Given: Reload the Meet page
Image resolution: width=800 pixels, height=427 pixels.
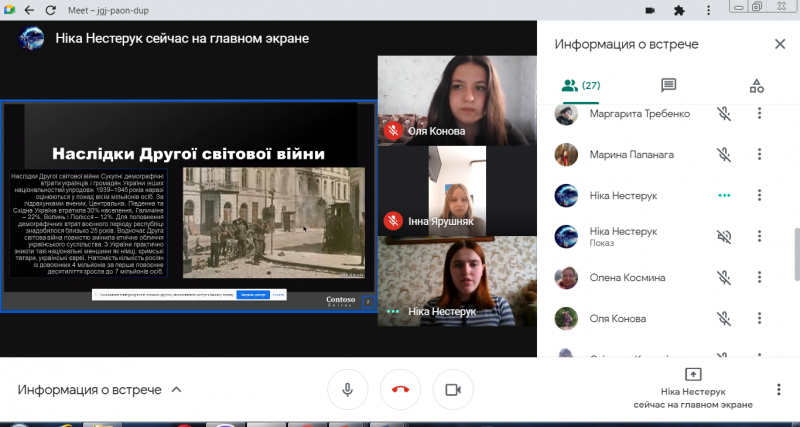Looking at the screenshot, I should point(50,10).
